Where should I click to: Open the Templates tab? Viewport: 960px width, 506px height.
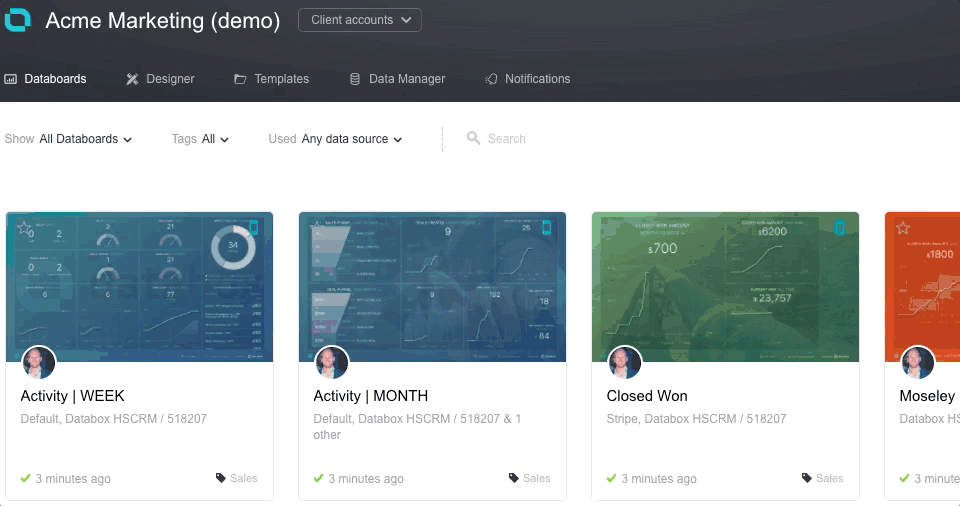pos(271,79)
